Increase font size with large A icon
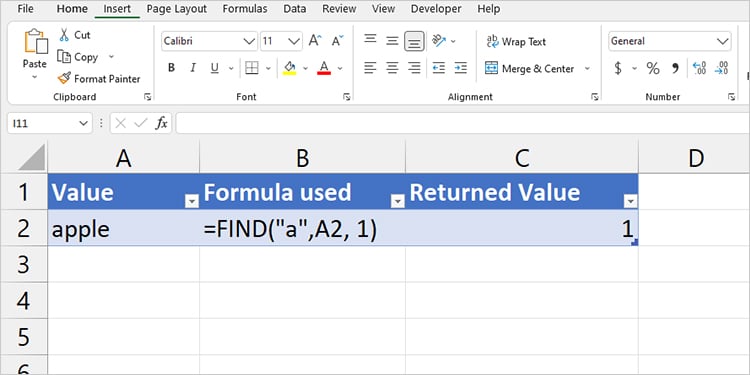 315,41
